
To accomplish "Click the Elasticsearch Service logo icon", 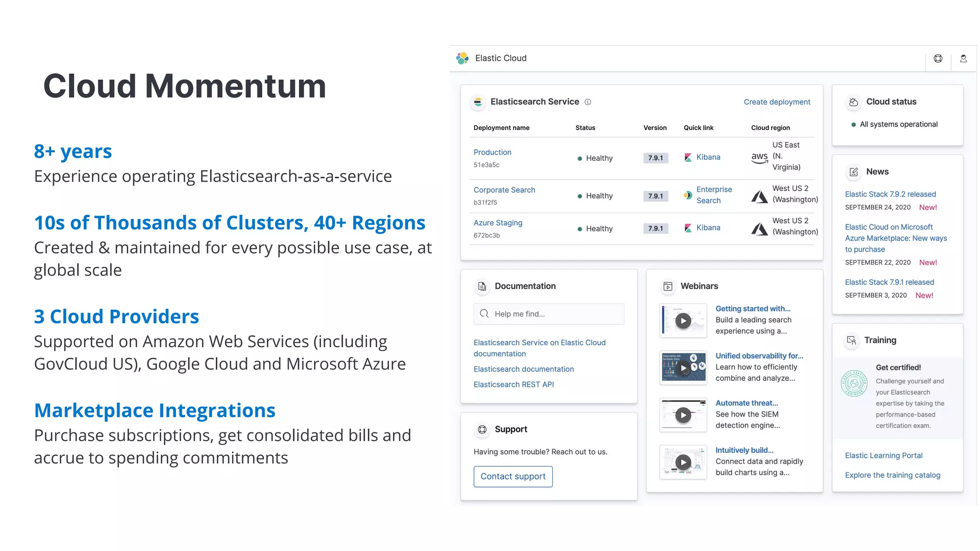I will [478, 102].
